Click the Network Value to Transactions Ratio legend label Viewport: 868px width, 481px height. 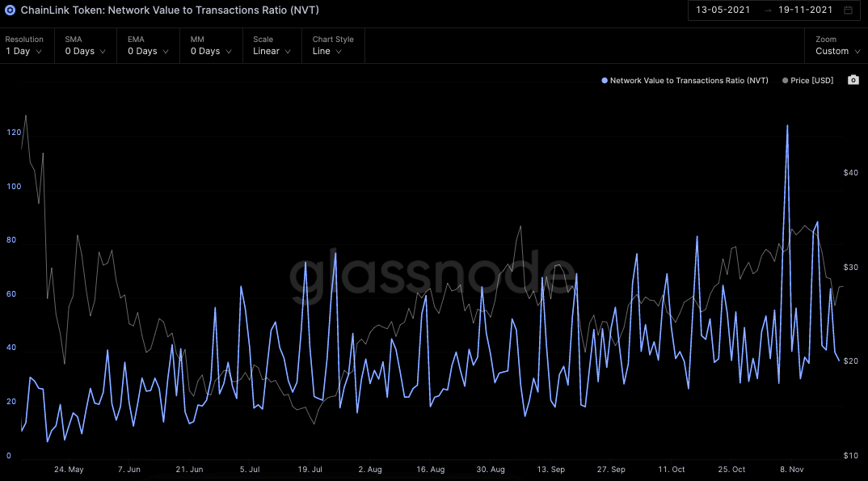pyautogui.click(x=689, y=81)
